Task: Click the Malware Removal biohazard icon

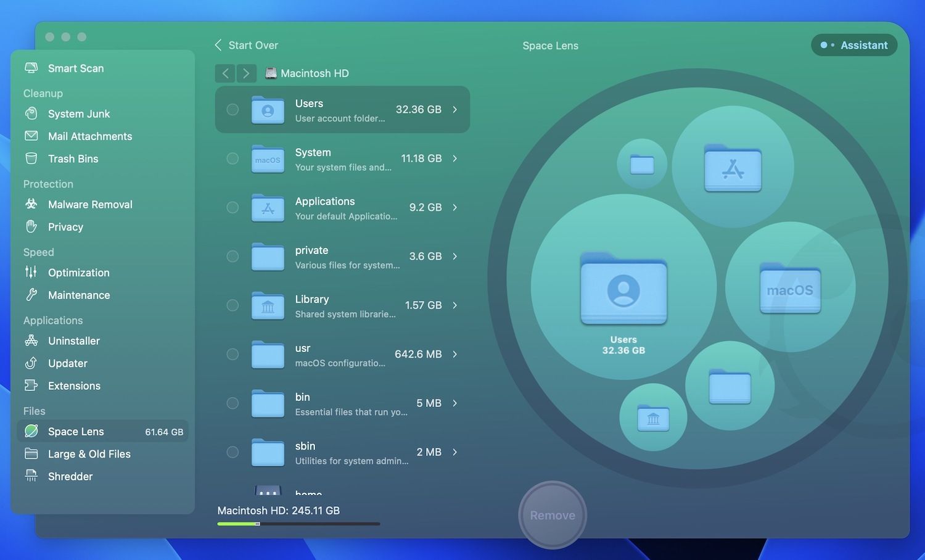Action: [31, 204]
